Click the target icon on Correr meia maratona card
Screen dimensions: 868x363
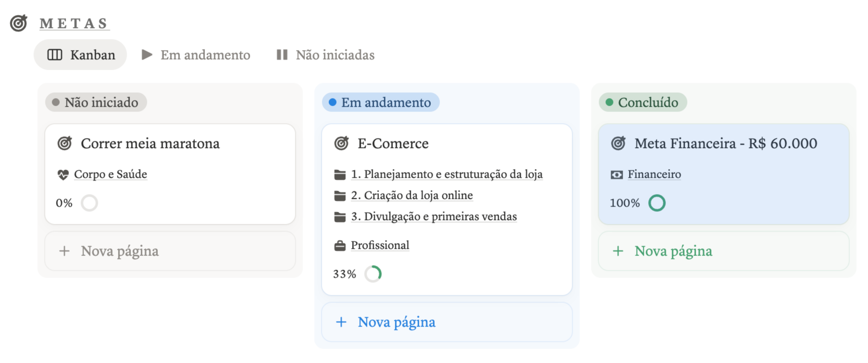point(64,143)
